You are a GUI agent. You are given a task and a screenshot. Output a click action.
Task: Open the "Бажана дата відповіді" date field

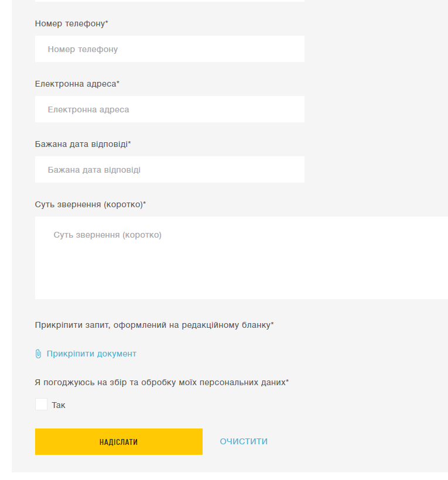click(x=170, y=170)
